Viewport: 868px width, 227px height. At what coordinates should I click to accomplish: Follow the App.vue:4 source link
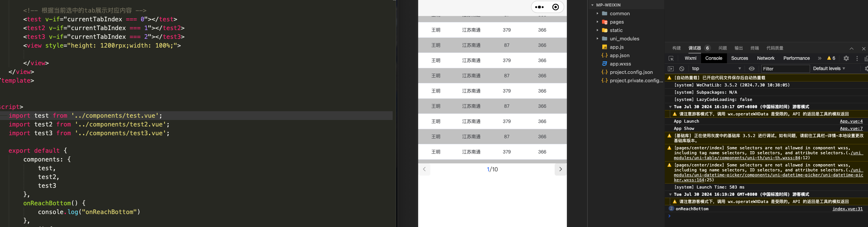851,121
